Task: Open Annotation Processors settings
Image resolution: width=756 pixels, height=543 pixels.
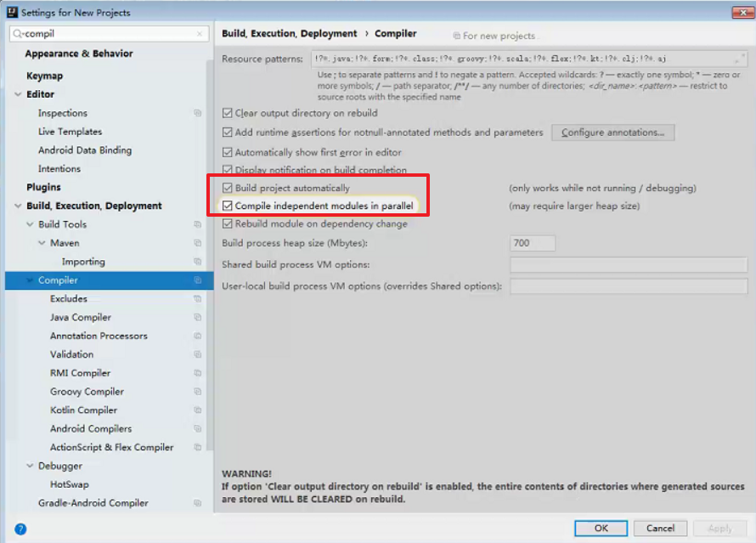Action: [99, 336]
